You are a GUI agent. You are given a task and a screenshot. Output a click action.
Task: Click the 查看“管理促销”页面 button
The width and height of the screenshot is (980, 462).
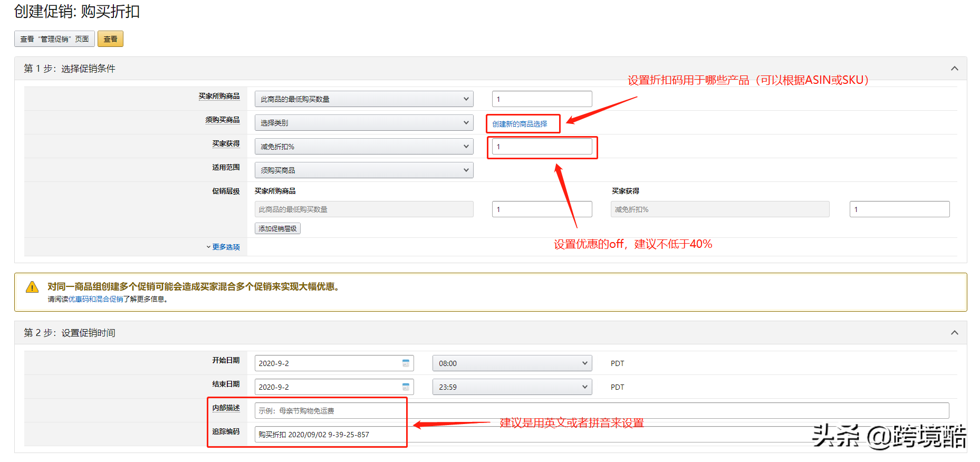[x=54, y=39]
